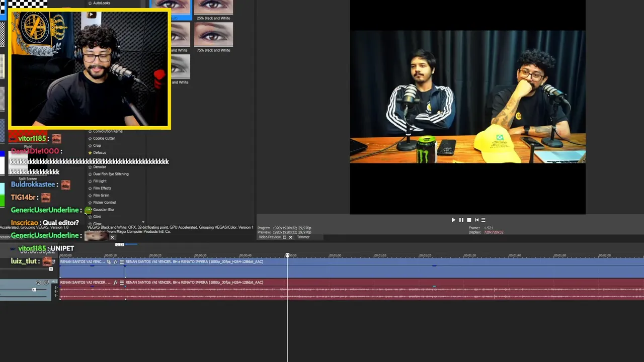Screen dimensions: 644x362
Task: Select the Denoise effect
Action: (100, 167)
